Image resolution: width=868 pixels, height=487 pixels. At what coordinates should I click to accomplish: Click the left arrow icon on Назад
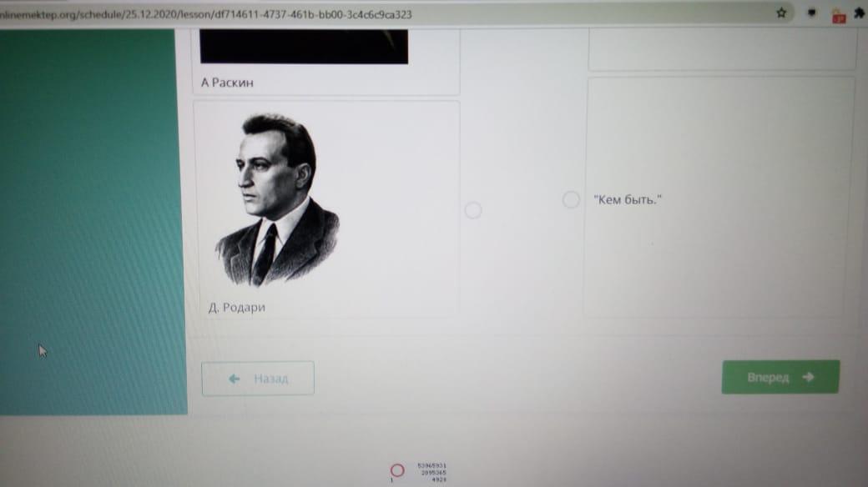235,379
